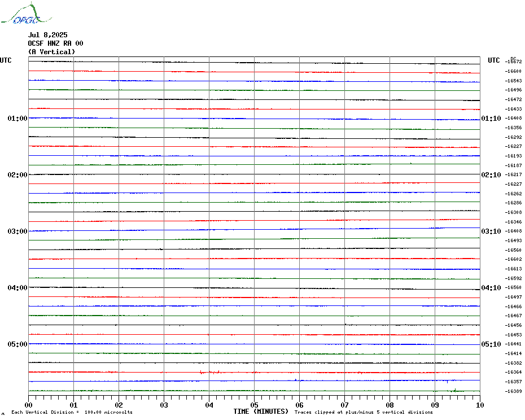Click the UTC label right of the plot

click(x=493, y=60)
